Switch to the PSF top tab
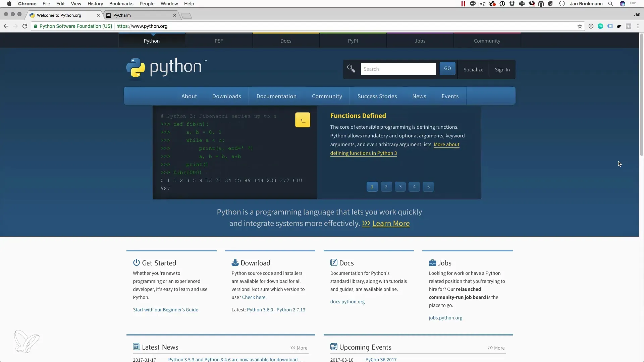 pyautogui.click(x=219, y=41)
